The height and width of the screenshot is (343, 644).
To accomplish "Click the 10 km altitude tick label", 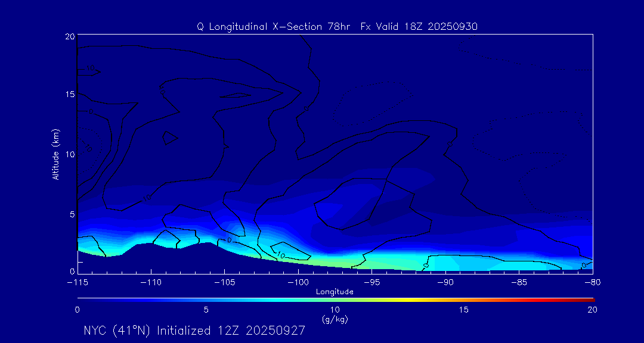I will coord(69,154).
